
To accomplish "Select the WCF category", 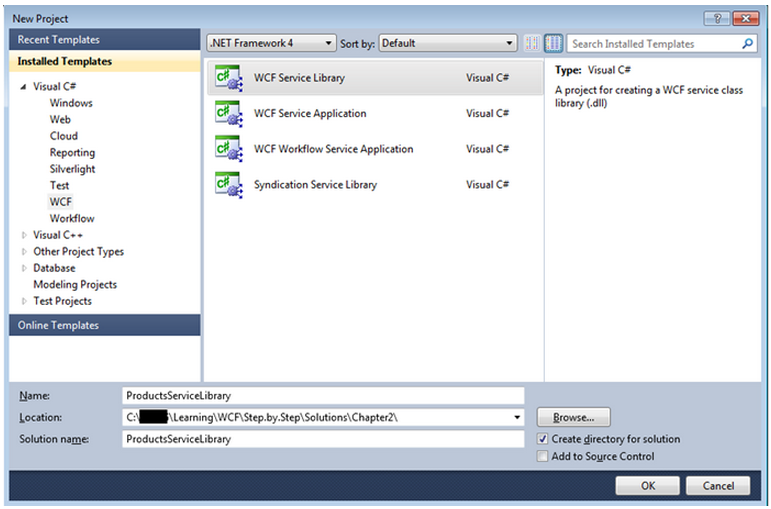I will tap(60, 202).
